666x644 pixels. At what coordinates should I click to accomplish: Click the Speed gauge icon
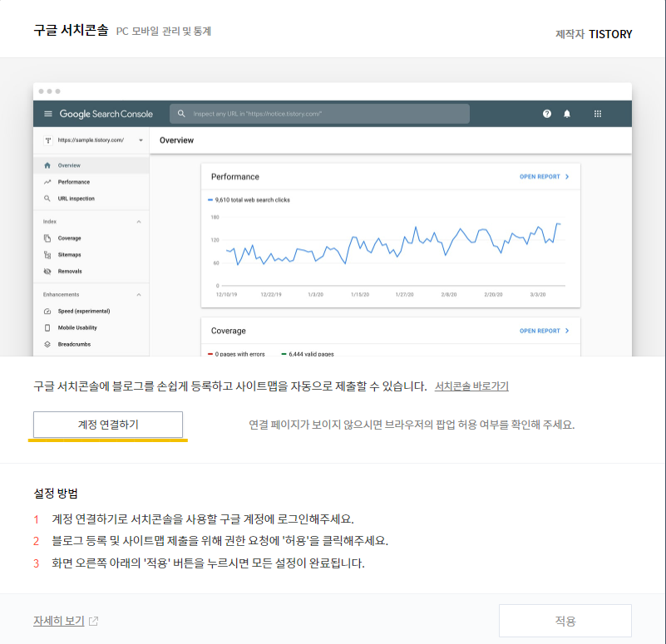click(47, 311)
